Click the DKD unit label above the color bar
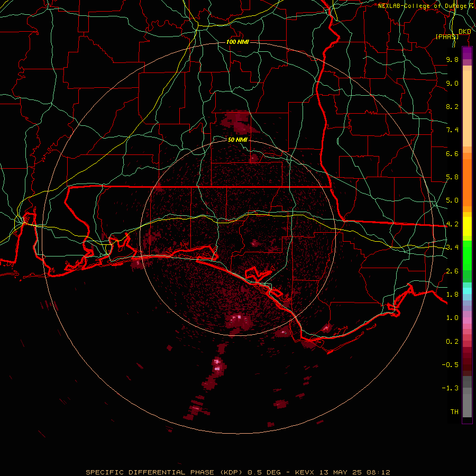This screenshot has width=476, height=476. point(465,32)
